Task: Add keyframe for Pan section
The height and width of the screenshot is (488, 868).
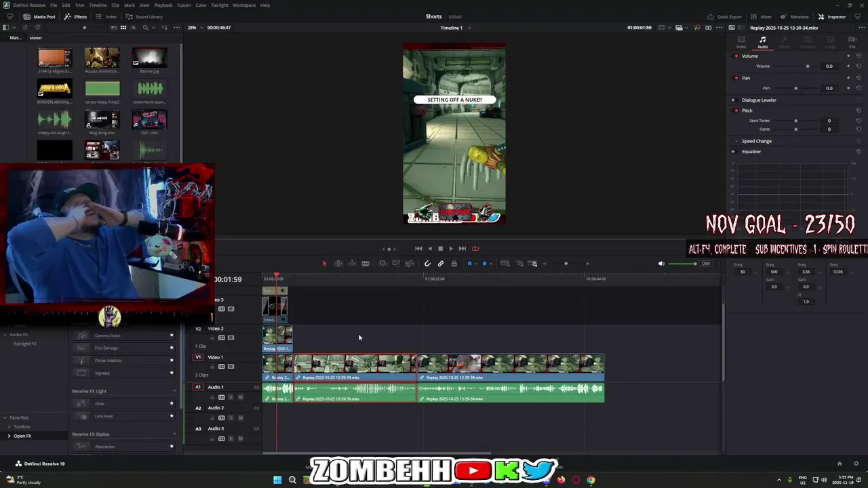Action: point(848,78)
